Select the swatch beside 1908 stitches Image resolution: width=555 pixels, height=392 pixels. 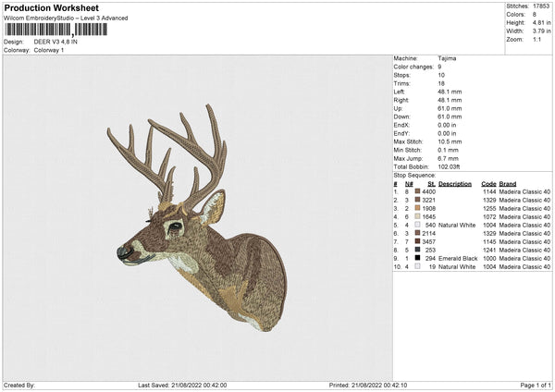tap(417, 208)
